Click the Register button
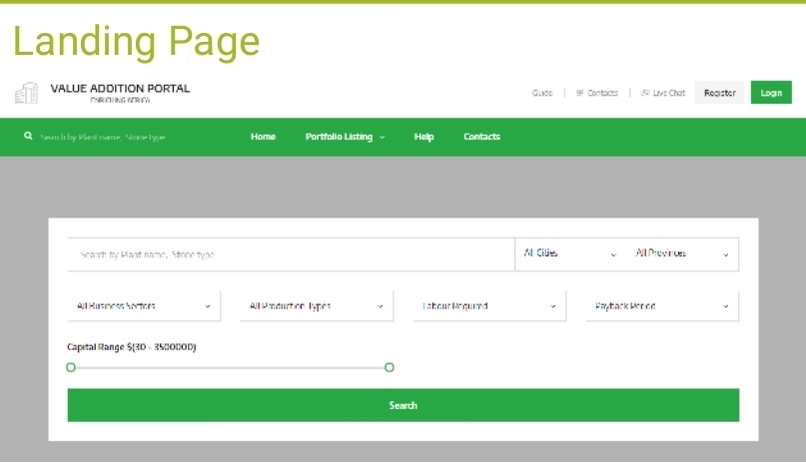This screenshot has width=806, height=463. pos(719,92)
